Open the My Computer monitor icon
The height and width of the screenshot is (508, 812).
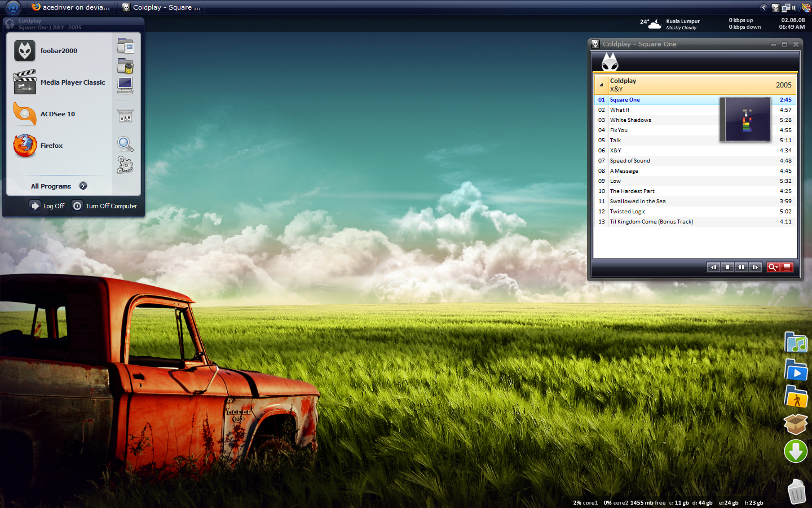point(125,86)
